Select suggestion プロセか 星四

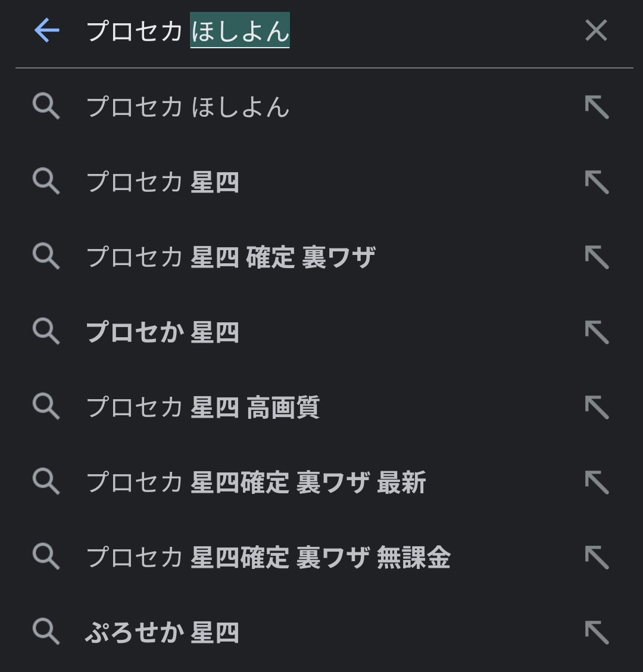click(163, 332)
